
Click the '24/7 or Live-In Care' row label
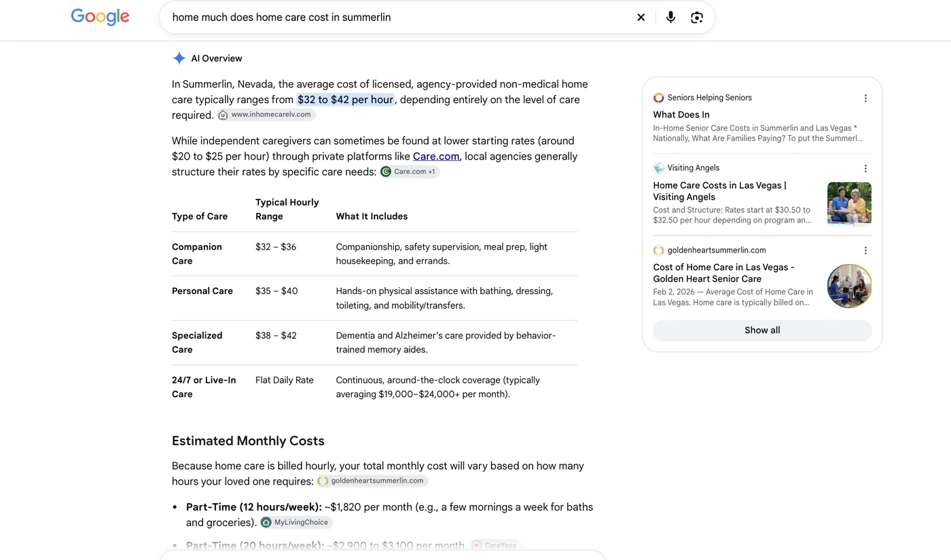[204, 387]
